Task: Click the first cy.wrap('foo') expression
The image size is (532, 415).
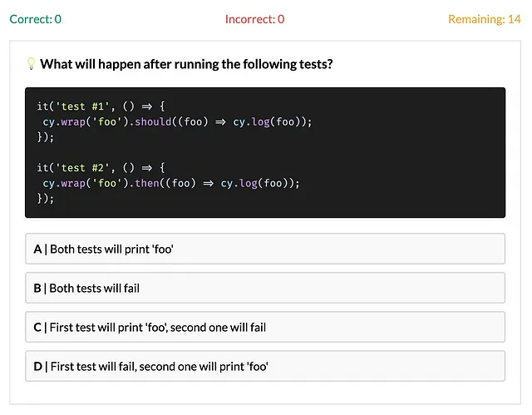Action: click(86, 121)
